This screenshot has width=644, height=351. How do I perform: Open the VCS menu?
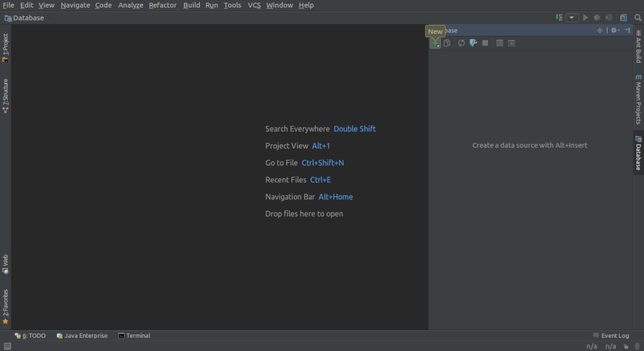tap(254, 5)
